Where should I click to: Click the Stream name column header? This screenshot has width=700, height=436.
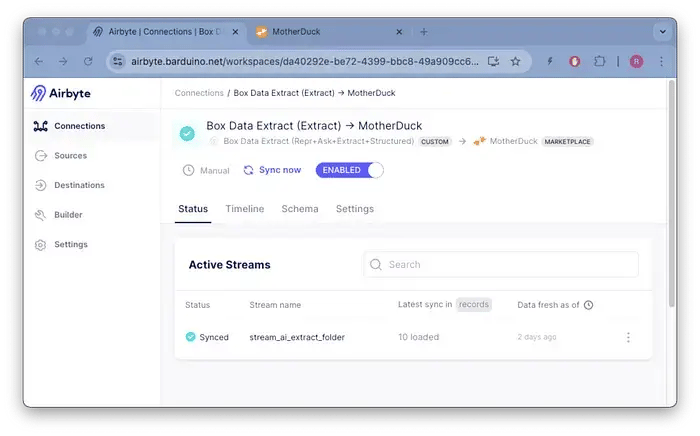[275, 305]
